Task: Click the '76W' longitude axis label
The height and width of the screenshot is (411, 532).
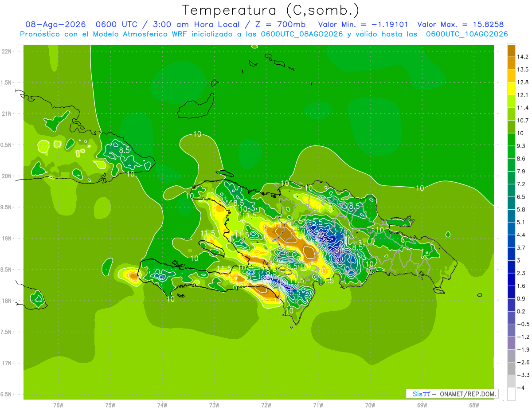Action: [58, 406]
